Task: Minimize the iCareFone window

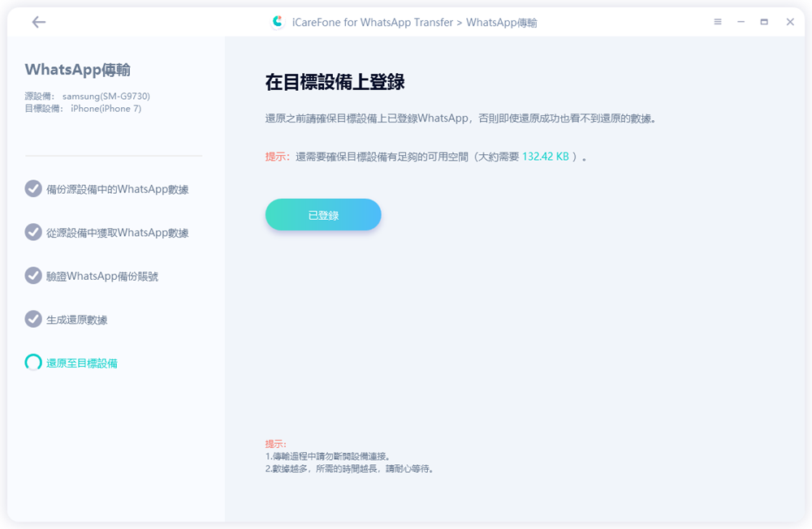Action: point(741,22)
